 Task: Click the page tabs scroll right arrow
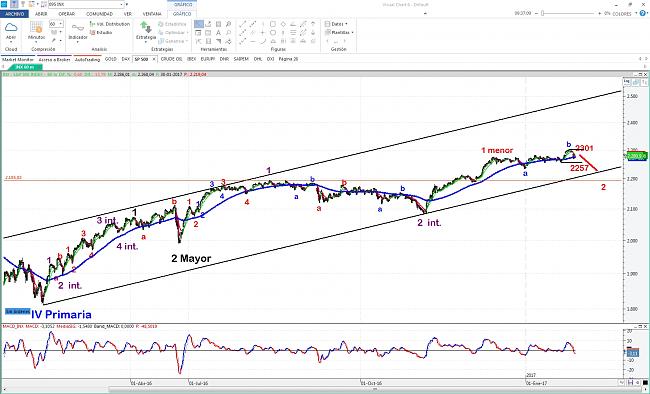[645, 59]
